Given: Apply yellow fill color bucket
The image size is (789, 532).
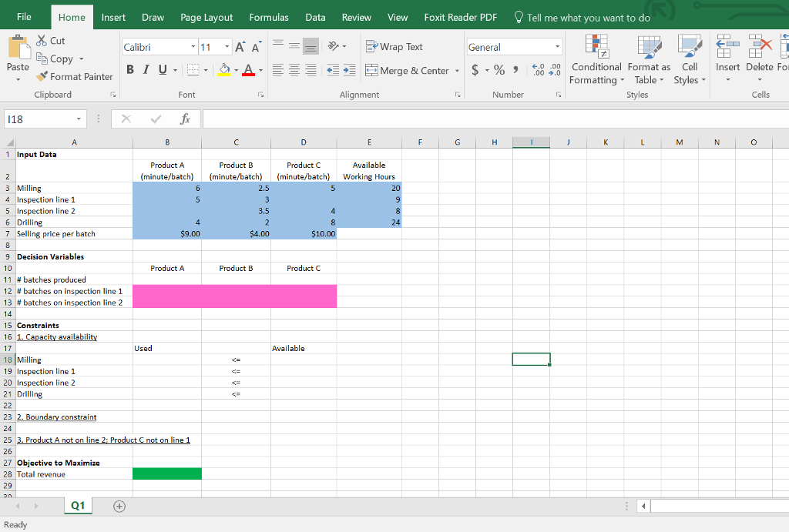Looking at the screenshot, I should tap(224, 70).
